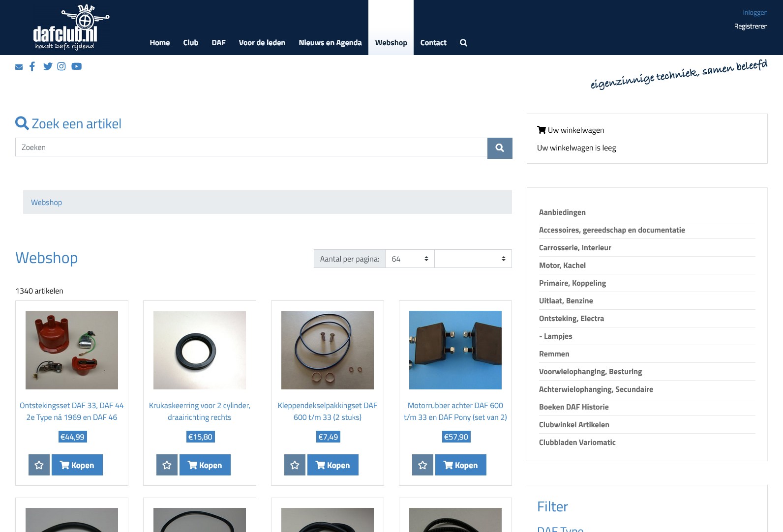The width and height of the screenshot is (783, 532).
Task: Open the email envelope icon
Action: (x=19, y=67)
